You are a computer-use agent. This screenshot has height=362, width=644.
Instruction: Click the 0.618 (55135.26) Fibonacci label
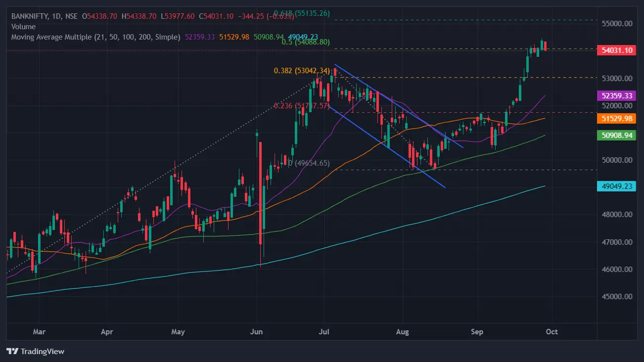point(302,13)
